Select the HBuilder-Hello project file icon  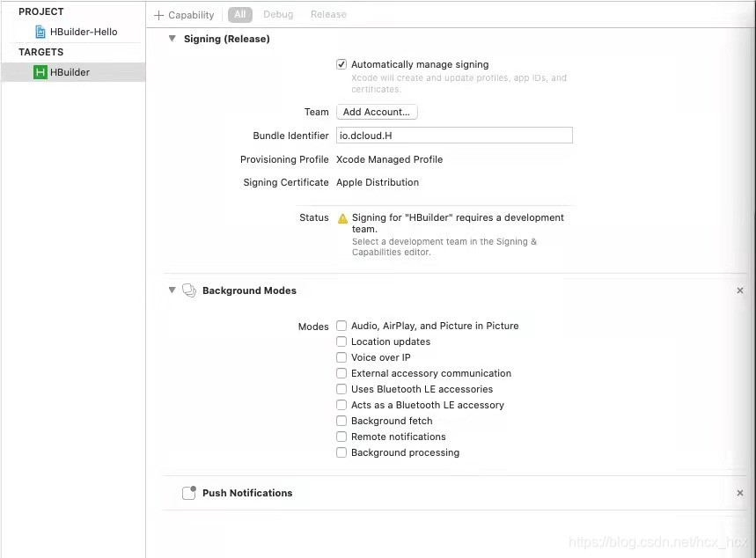coord(40,32)
